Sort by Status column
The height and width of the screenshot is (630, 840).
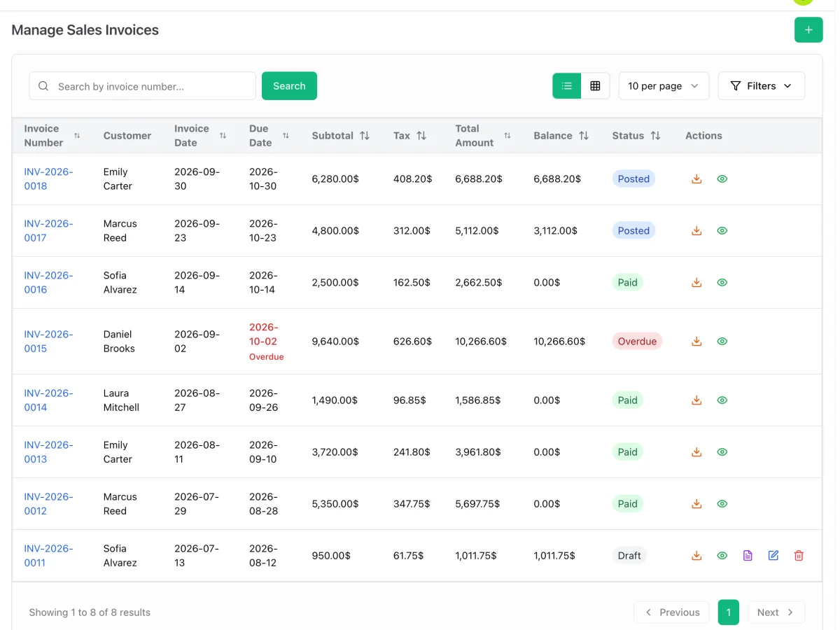coord(655,136)
